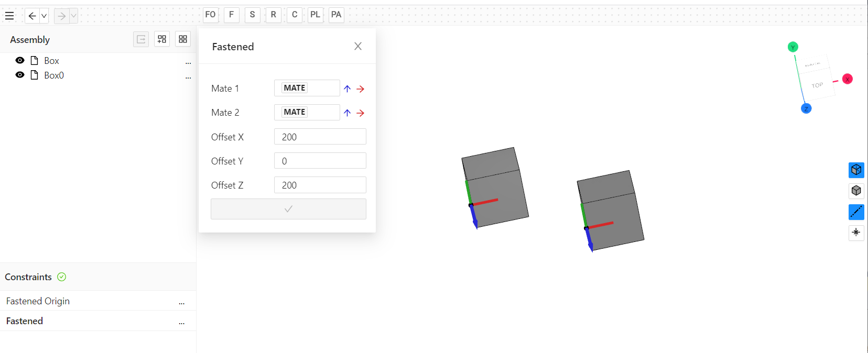Toggle visibility of Box0 part
Image resolution: width=868 pixels, height=353 pixels.
pyautogui.click(x=20, y=75)
